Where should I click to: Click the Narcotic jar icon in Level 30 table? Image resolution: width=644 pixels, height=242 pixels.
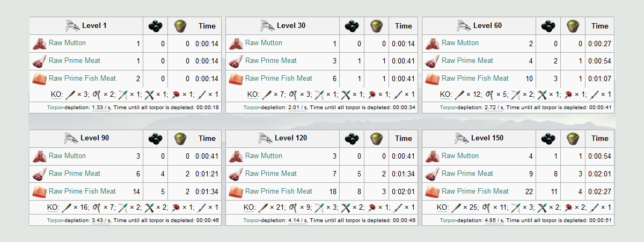[x=376, y=26]
